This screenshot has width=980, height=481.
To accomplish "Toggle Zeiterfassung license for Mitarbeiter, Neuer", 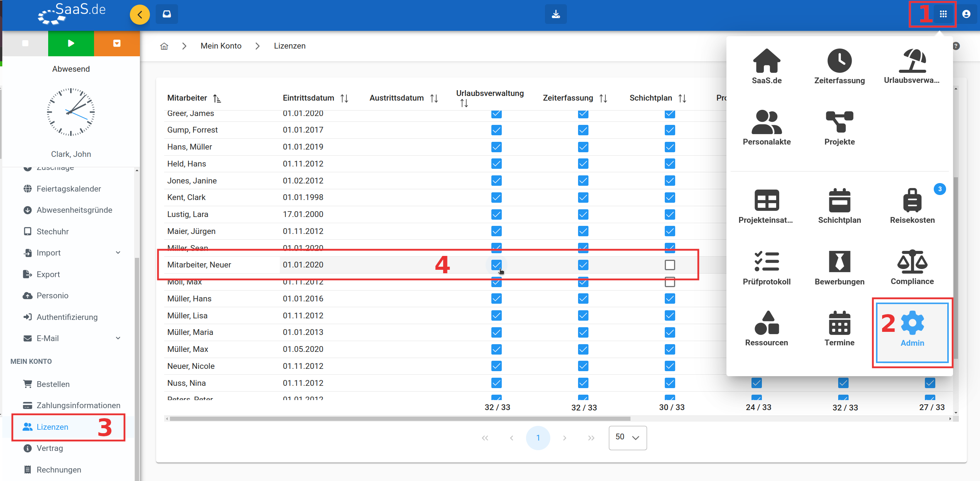I will (583, 265).
